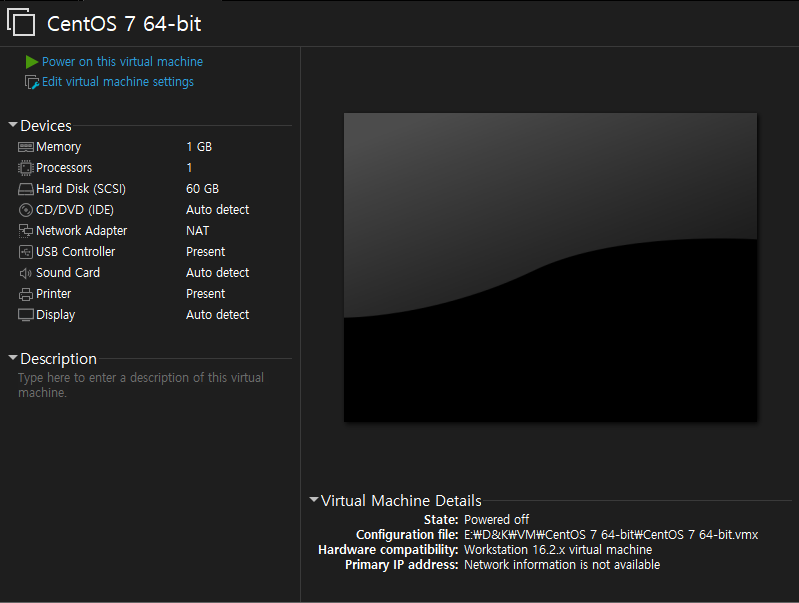
Task: Select the CD/DVD (IDE) label
Action: click(x=75, y=210)
